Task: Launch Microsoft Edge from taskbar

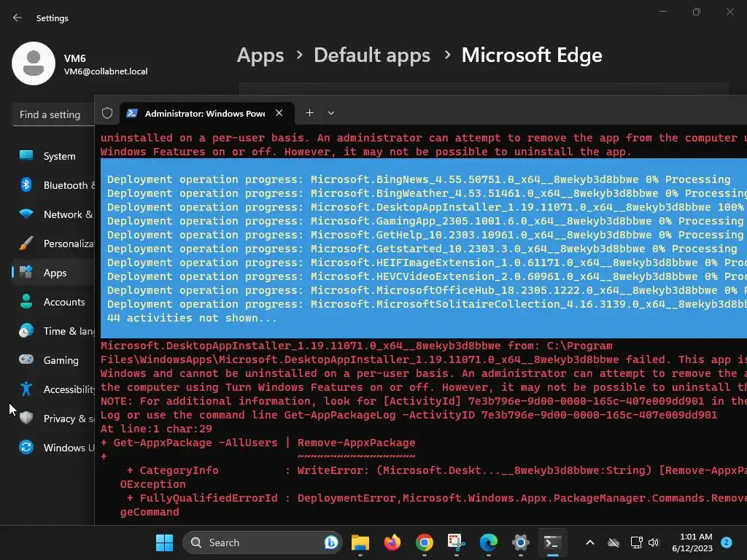Action: [488, 542]
